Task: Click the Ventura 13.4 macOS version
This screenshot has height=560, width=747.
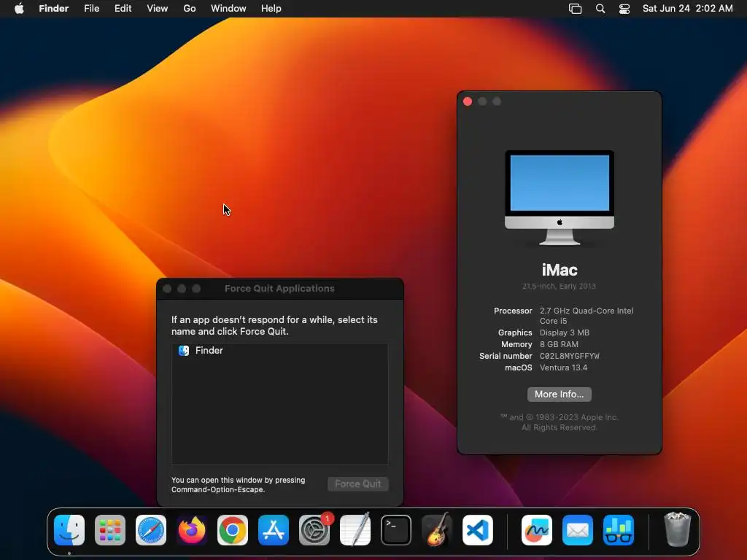Action: click(x=563, y=367)
